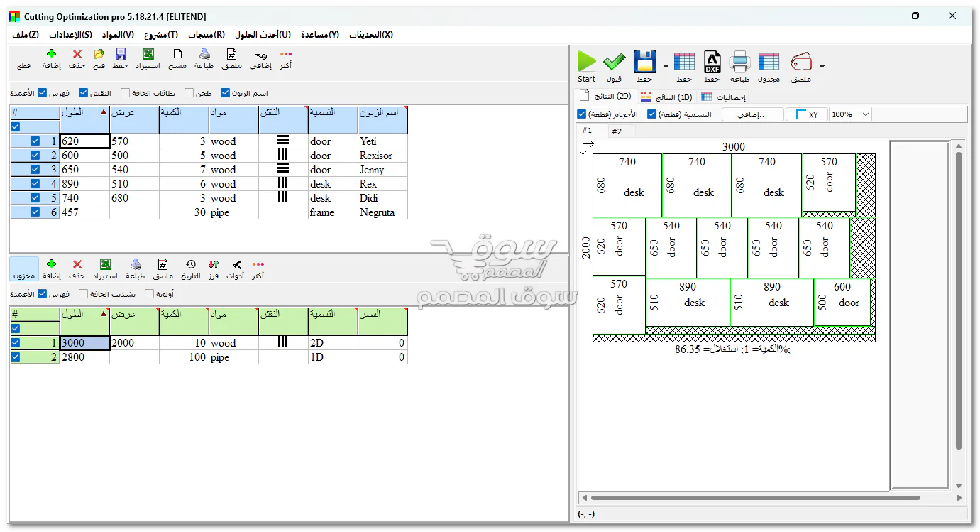This screenshot has height=532, width=980.
Task: Click the printer icon in the results panel
Action: point(739,63)
